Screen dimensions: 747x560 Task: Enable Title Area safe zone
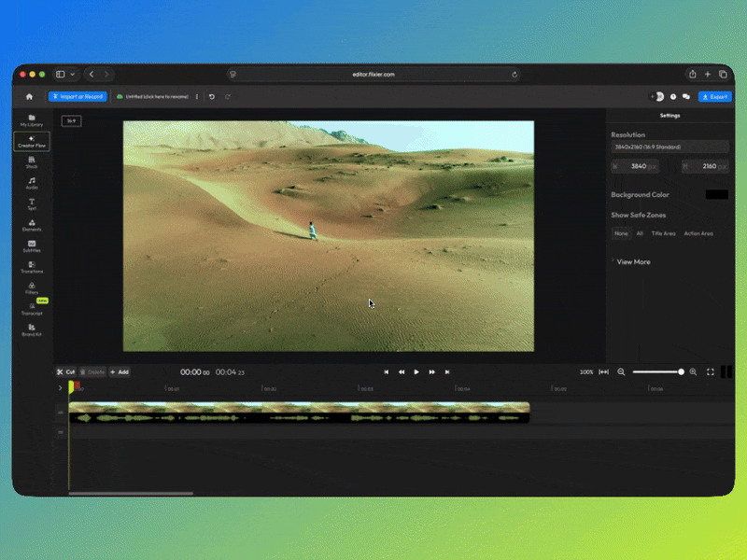coord(663,233)
